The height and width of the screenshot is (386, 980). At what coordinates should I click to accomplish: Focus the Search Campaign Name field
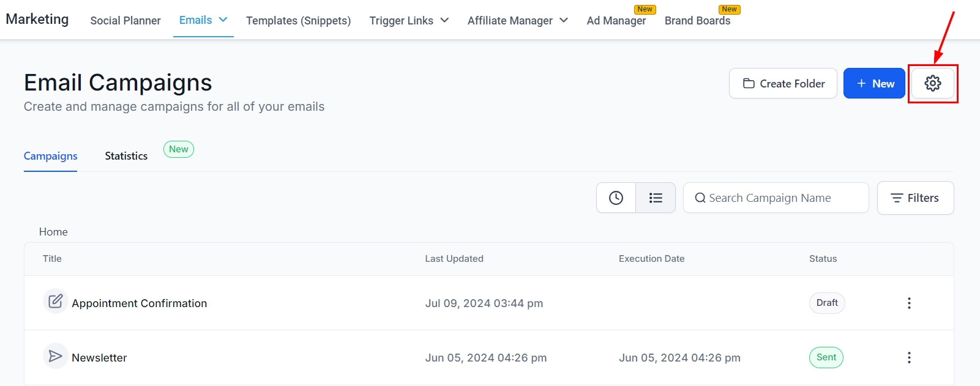[x=776, y=198]
